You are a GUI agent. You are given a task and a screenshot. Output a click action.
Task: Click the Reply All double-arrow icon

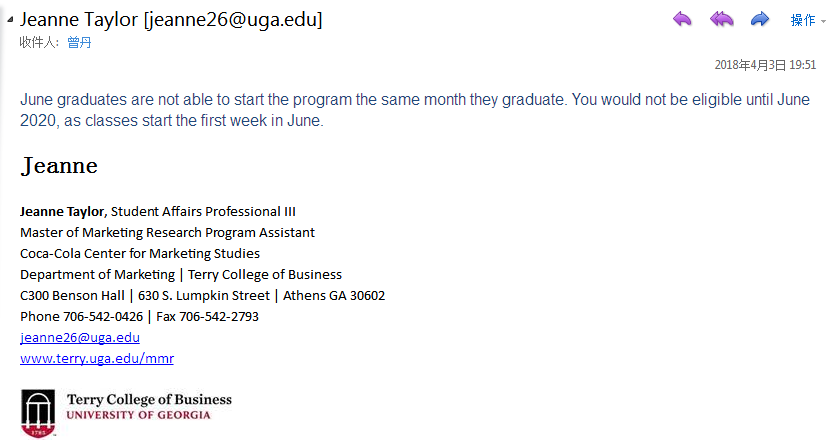click(x=721, y=19)
